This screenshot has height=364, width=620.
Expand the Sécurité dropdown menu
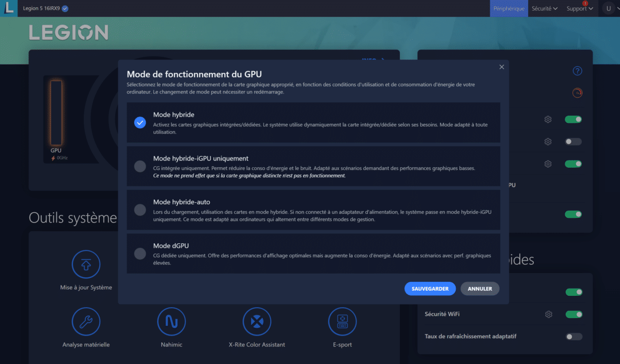coord(545,9)
